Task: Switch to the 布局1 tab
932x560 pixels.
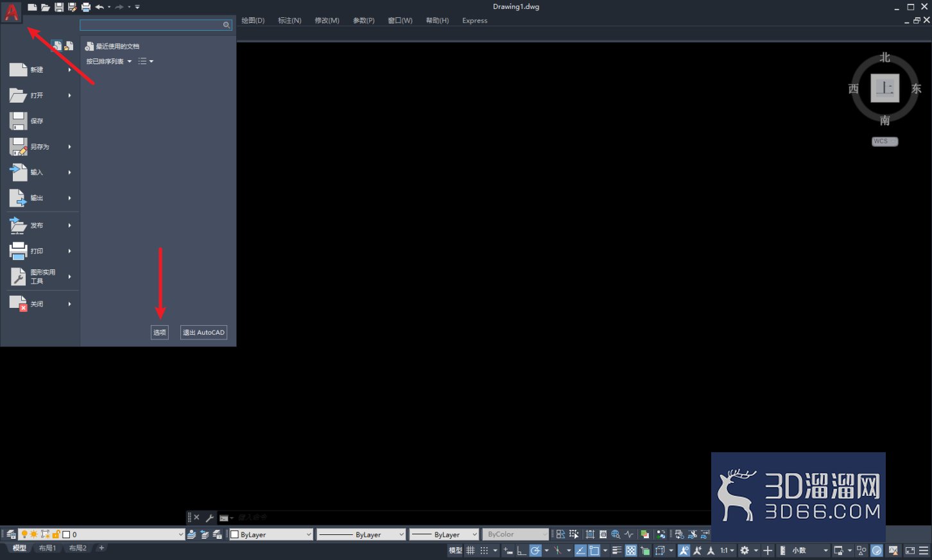Action: [47, 548]
